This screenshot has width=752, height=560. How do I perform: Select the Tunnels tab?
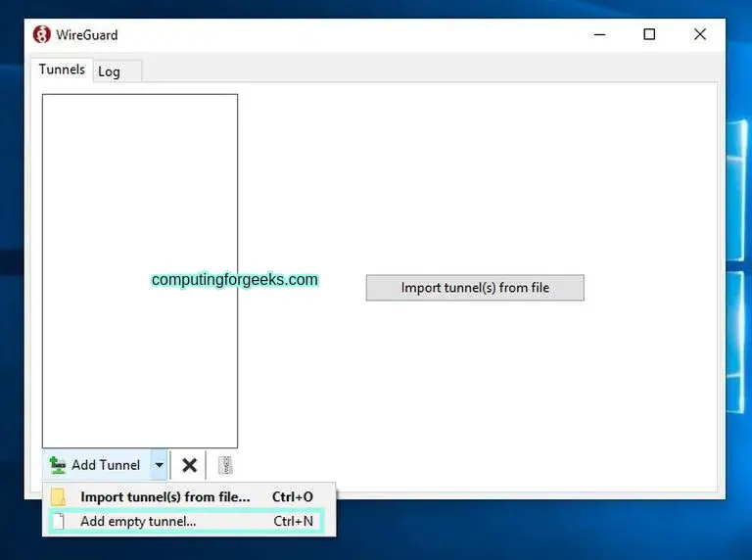(62, 70)
